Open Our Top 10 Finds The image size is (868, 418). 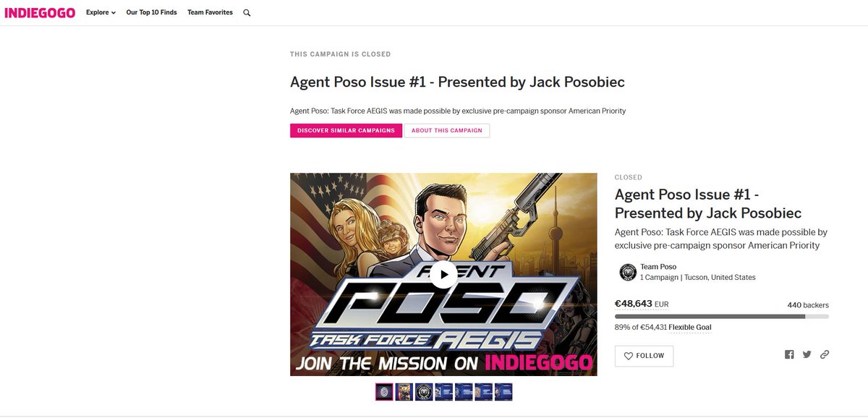pyautogui.click(x=151, y=12)
